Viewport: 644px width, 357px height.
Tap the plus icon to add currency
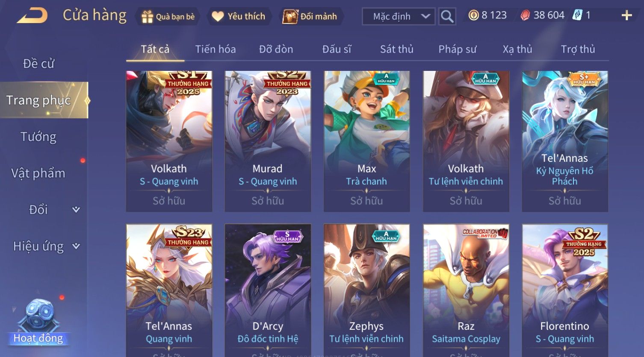pos(626,15)
